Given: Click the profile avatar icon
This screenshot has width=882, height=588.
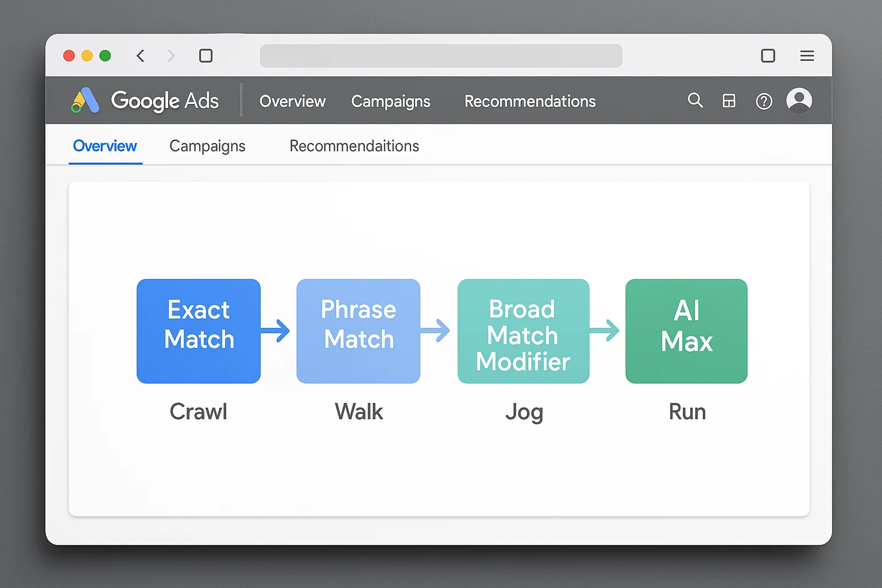Looking at the screenshot, I should [x=799, y=100].
